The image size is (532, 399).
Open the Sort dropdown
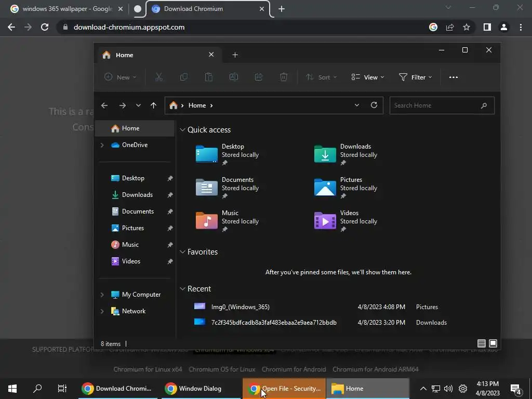pyautogui.click(x=321, y=77)
